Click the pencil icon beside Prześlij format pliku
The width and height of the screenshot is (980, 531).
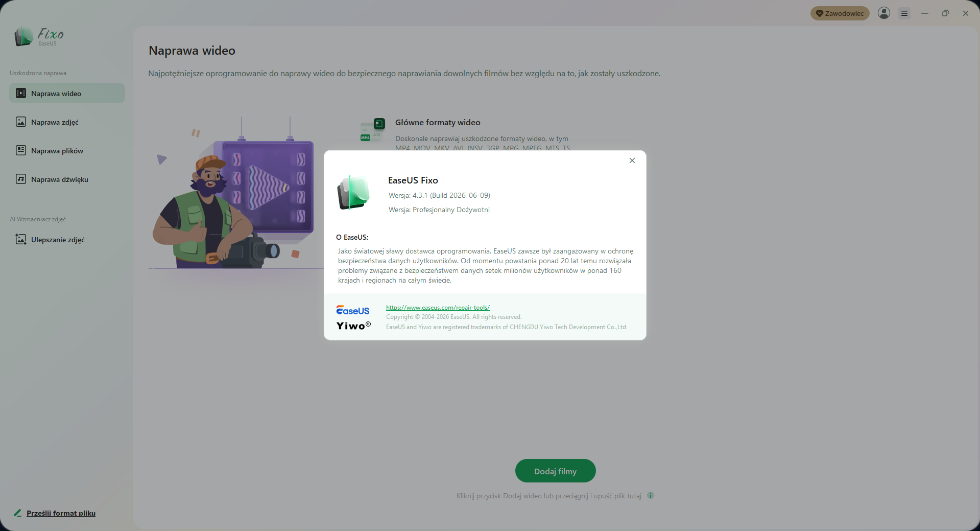(x=18, y=513)
